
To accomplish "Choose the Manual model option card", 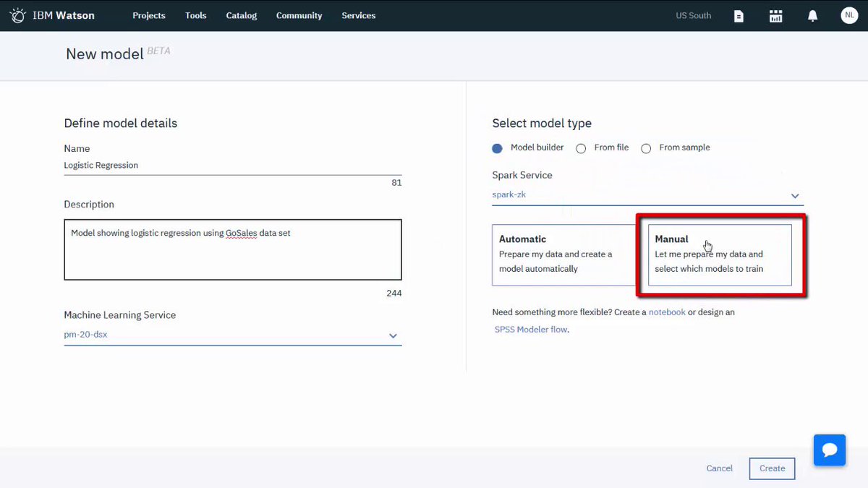I will click(x=720, y=254).
